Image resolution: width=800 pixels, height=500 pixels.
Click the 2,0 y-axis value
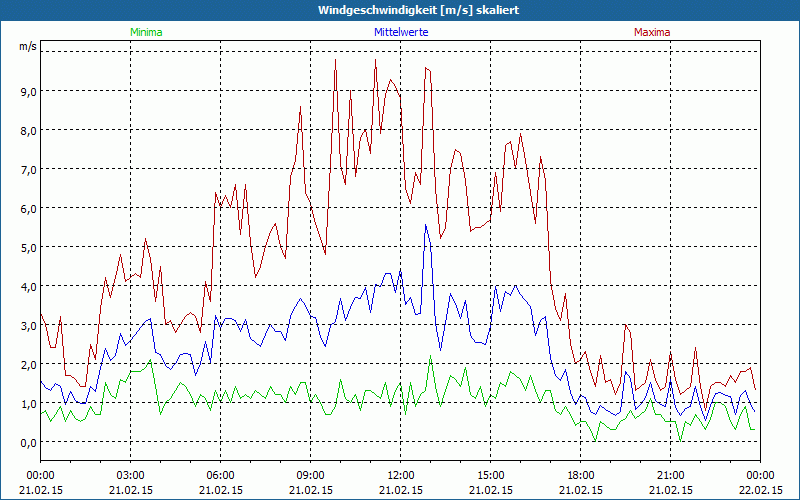pos(28,365)
